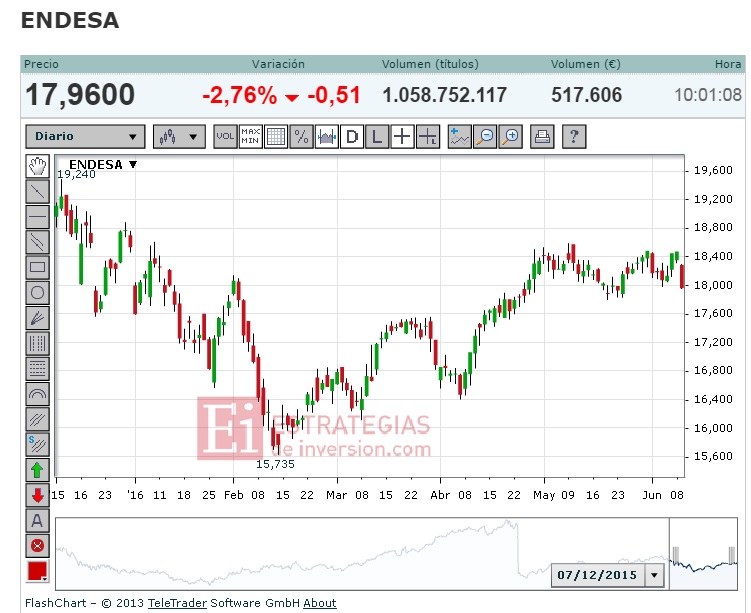Click the Hora column header
751x613 pixels.
728,64
